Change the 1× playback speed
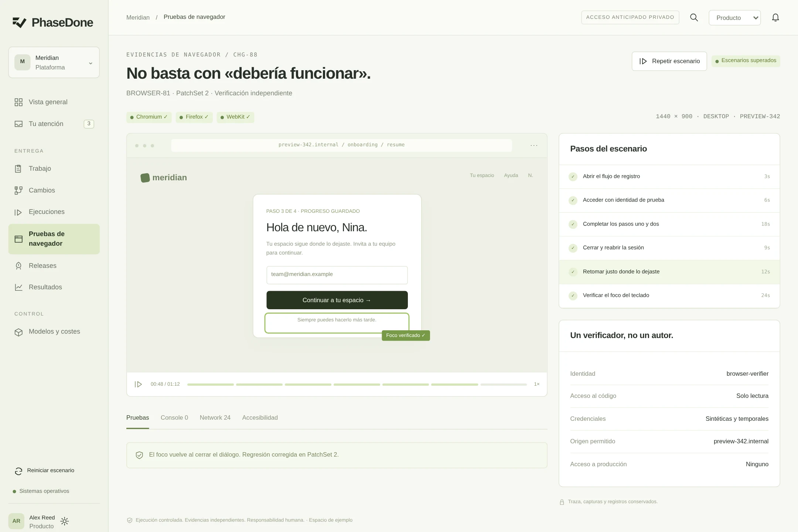Image resolution: width=798 pixels, height=532 pixels. (537, 384)
